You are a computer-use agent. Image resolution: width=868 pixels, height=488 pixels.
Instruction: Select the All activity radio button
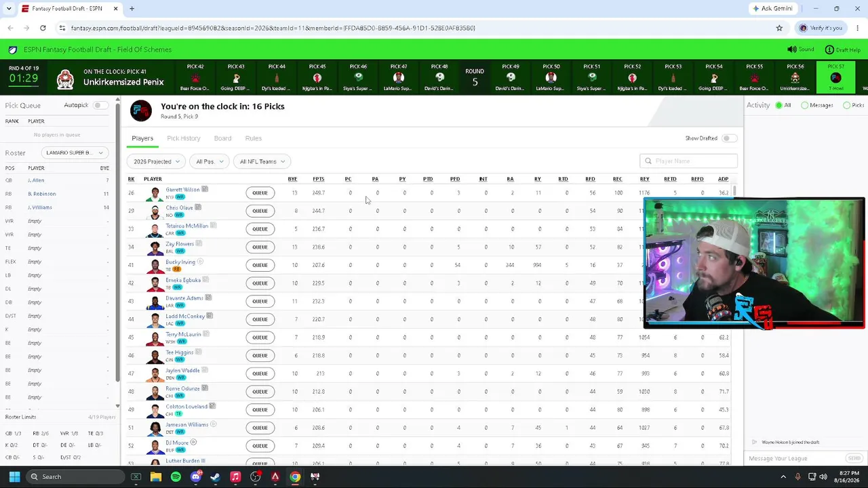click(779, 105)
